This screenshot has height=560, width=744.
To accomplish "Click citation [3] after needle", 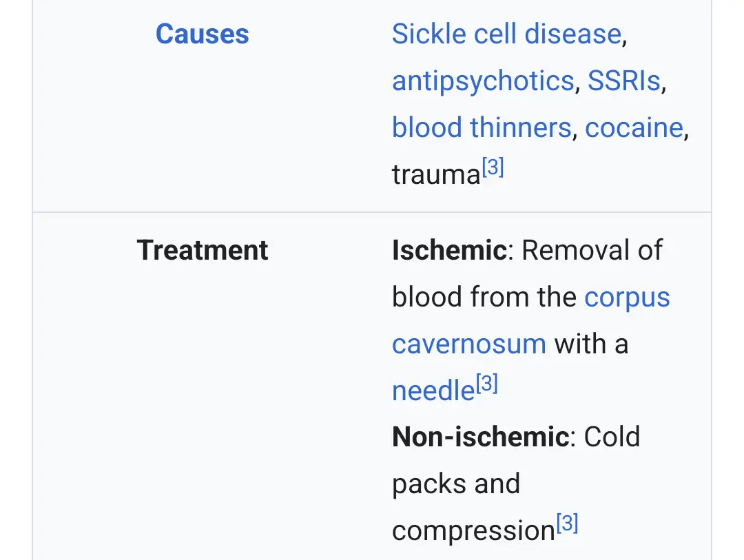I will pos(487,384).
